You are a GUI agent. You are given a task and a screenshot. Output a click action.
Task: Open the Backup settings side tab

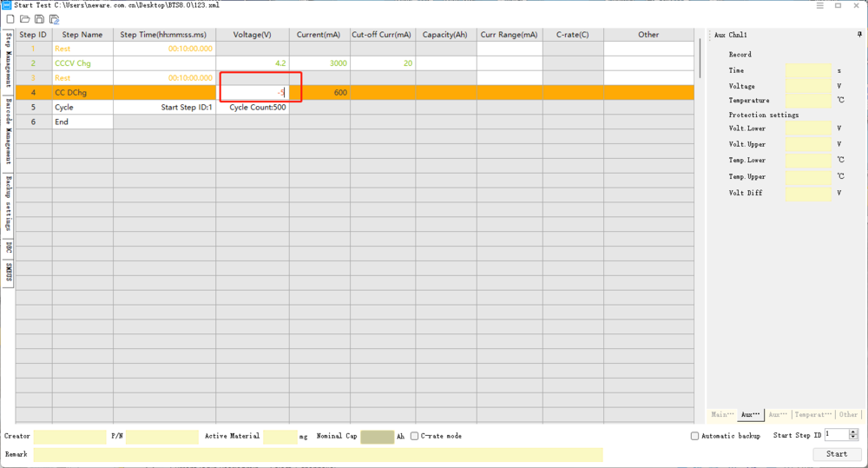8,203
